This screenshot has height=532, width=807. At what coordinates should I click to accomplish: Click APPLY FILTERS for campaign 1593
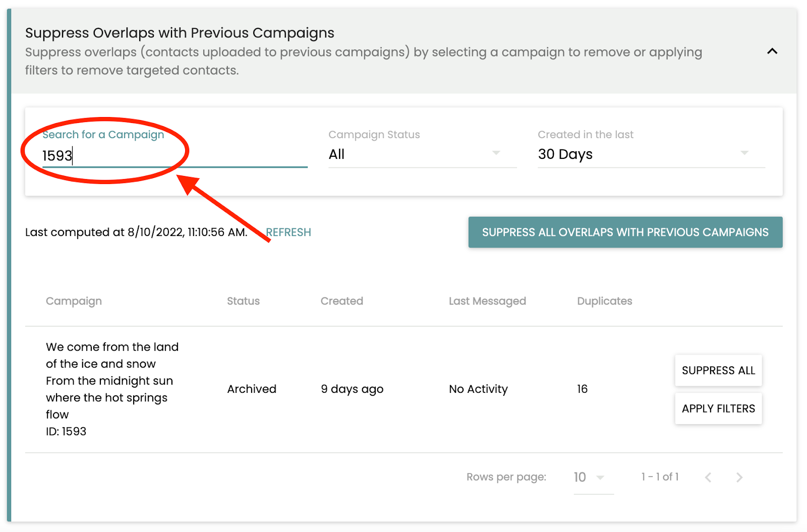(x=718, y=408)
